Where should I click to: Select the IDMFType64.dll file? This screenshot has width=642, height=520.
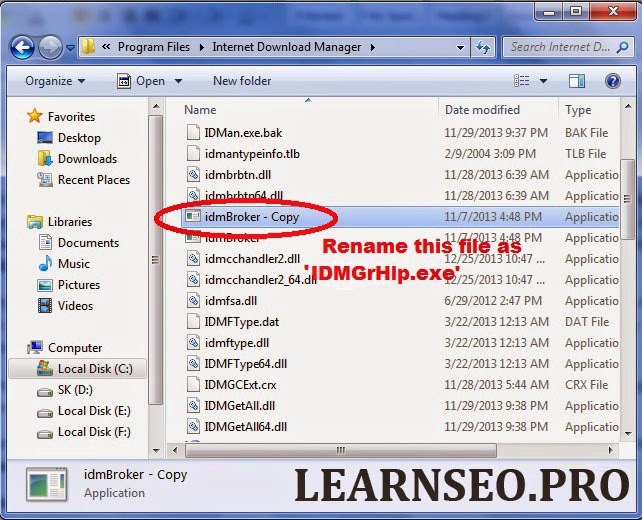[x=401, y=364]
